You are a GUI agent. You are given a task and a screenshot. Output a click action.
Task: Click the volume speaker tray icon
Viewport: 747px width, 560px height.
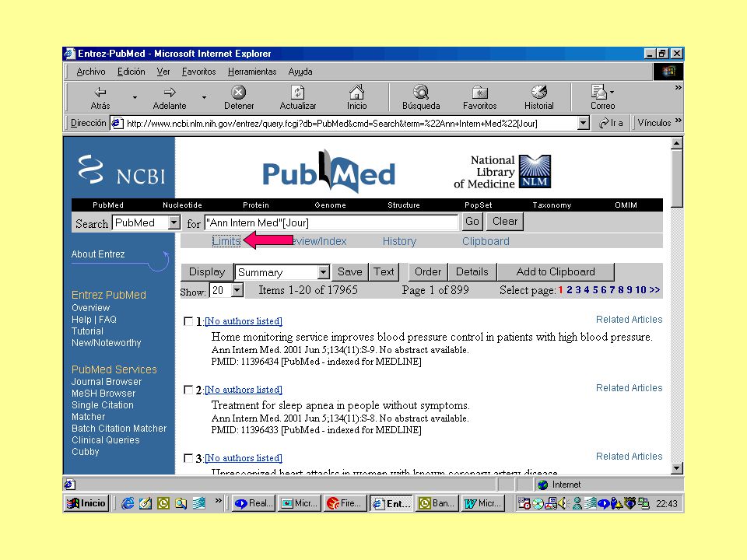click(x=563, y=503)
